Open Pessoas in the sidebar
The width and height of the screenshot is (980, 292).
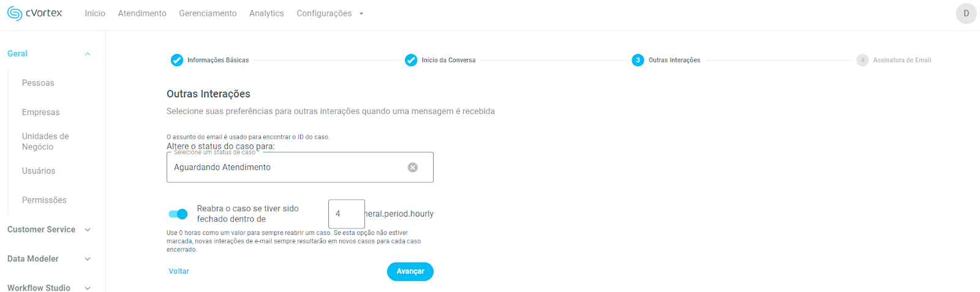pos(38,83)
